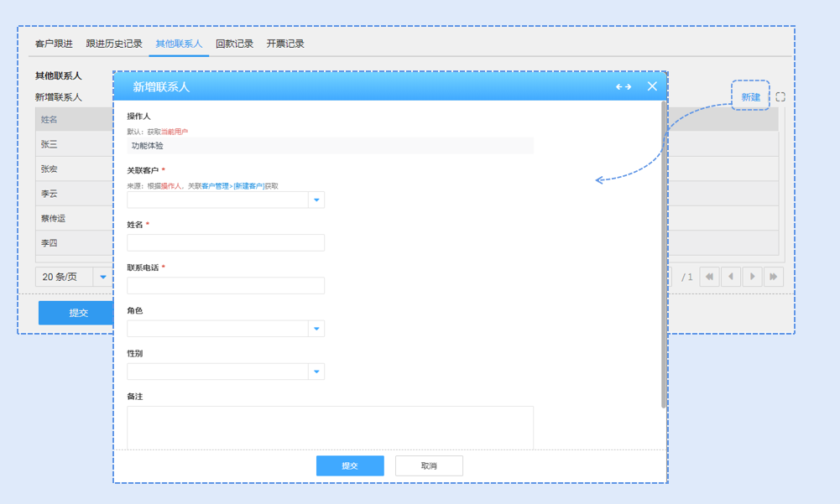Toggle fullscreen for the contacts table
Screen dimensions: 840x504
(780, 97)
